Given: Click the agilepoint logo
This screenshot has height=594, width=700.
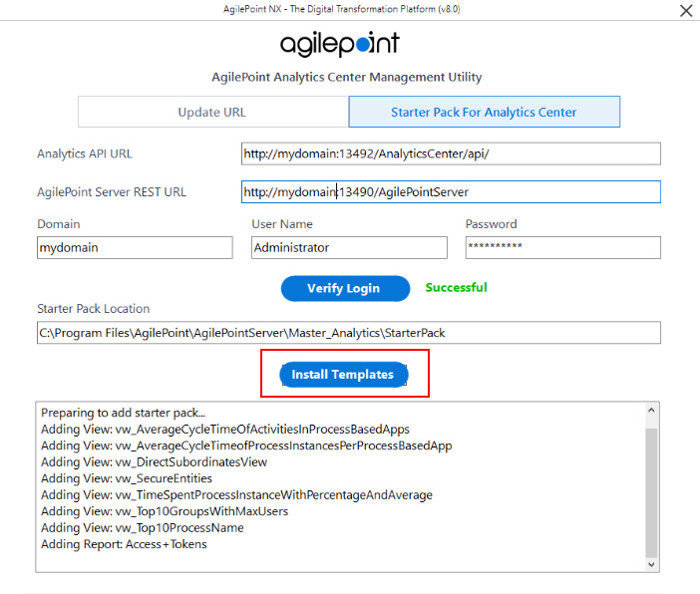Looking at the screenshot, I should point(340,44).
